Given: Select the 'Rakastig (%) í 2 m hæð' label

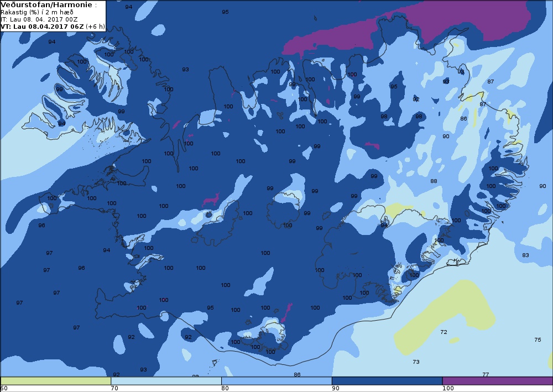Looking at the screenshot, I should 37,12.
